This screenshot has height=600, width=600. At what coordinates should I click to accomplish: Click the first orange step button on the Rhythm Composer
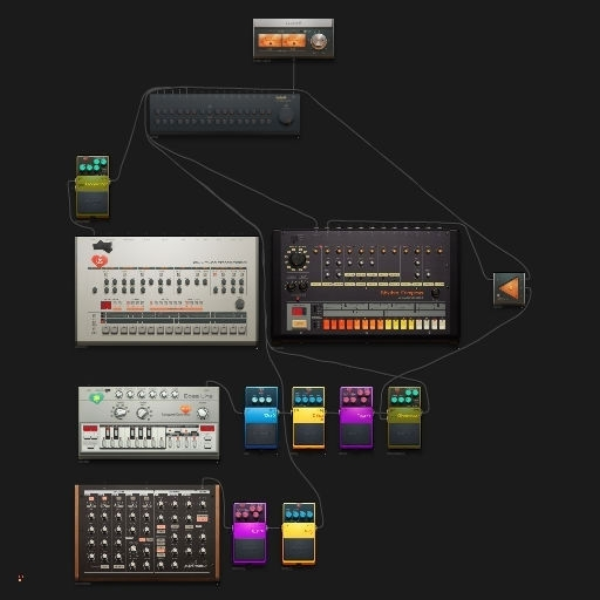tap(326, 324)
